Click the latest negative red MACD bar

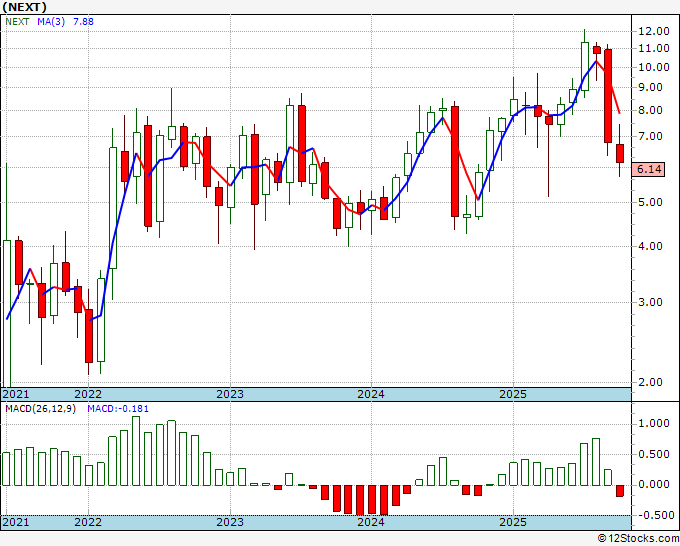[x=620, y=491]
